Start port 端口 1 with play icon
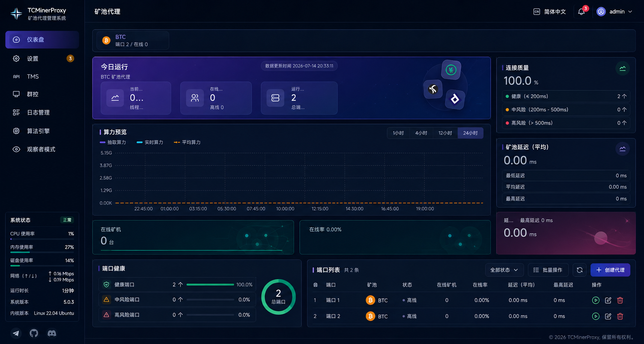The height and width of the screenshot is (344, 644). [596, 300]
